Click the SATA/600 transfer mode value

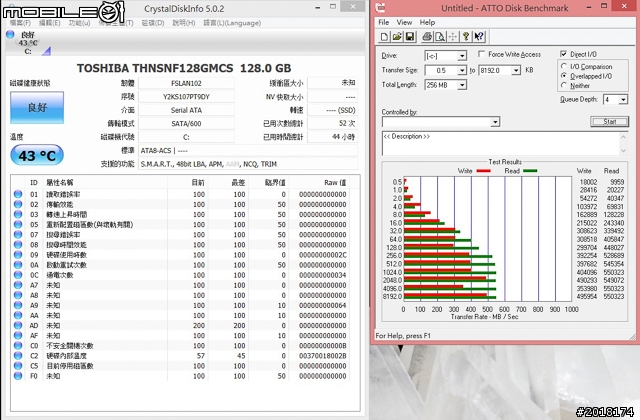pos(186,124)
